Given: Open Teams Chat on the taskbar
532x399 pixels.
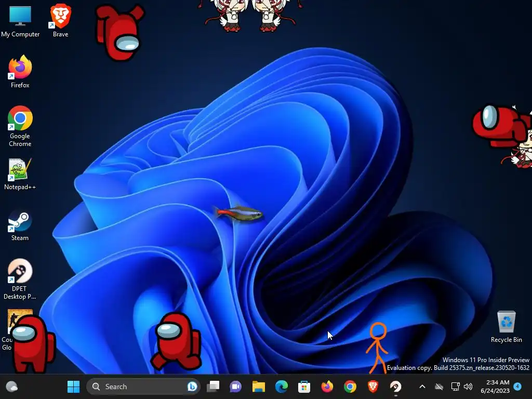Looking at the screenshot, I should tap(235, 387).
